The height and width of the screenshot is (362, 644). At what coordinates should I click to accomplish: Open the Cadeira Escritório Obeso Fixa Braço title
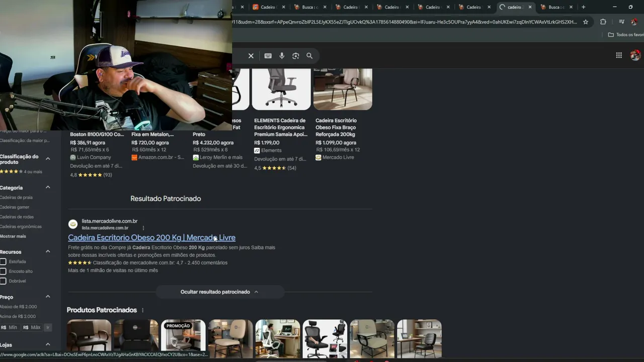coord(336,127)
